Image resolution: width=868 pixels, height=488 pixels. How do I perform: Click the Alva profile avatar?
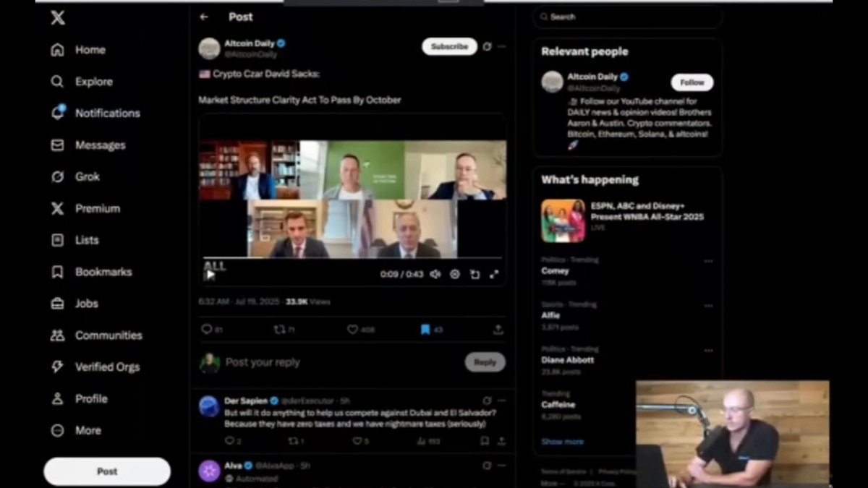pos(209,471)
